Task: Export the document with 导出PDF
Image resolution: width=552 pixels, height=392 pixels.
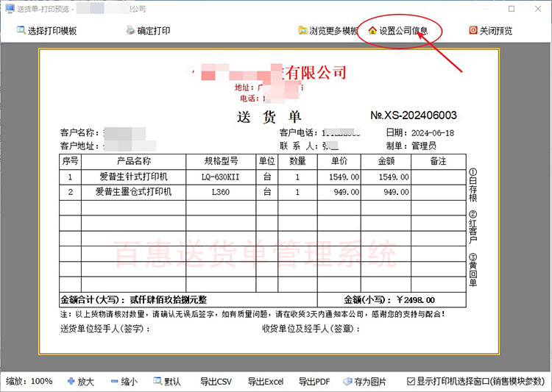Action: coord(314,382)
